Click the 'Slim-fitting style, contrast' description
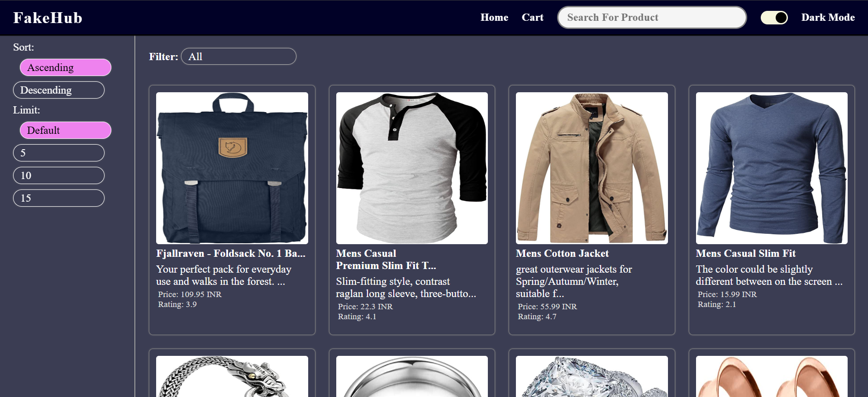The image size is (868, 397). point(406,288)
